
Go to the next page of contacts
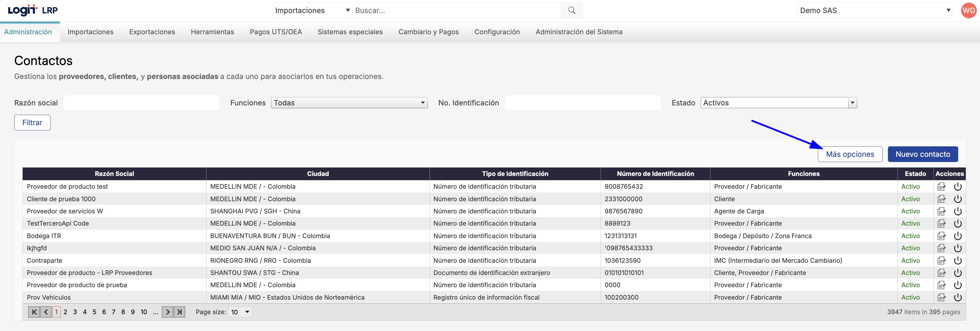point(167,312)
